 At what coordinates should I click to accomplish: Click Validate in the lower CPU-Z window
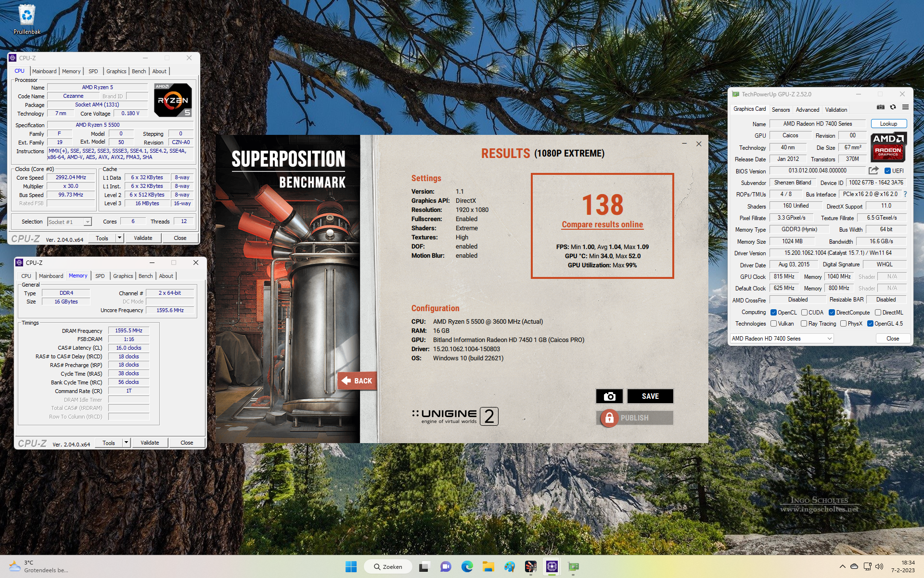[x=150, y=443]
